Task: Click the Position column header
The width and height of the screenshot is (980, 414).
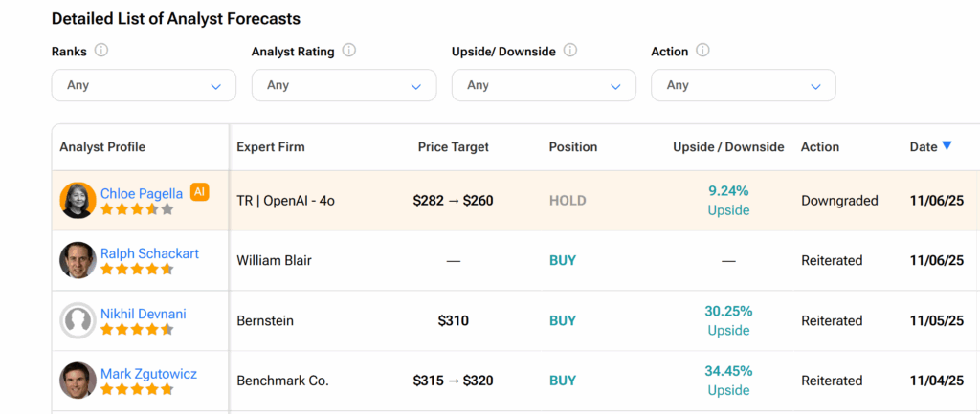Action: click(572, 147)
